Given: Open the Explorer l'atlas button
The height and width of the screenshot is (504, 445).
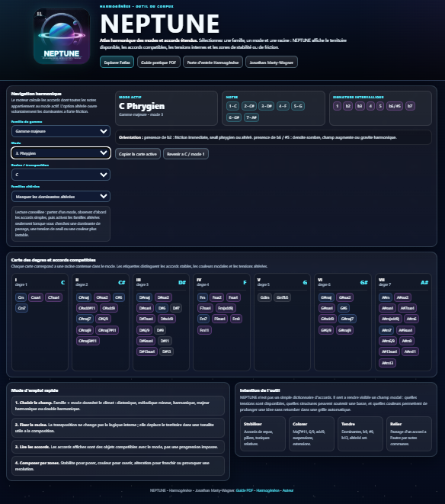Looking at the screenshot, I should click(117, 63).
